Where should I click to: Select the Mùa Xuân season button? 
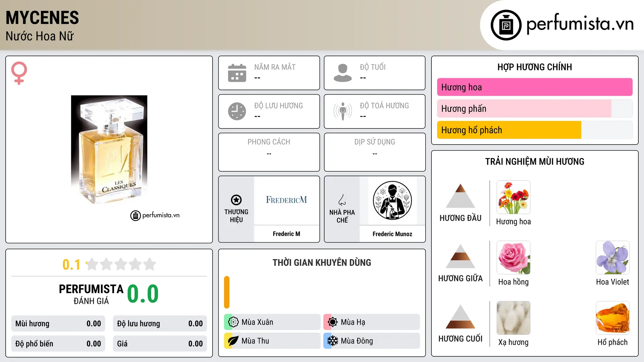[272, 322]
